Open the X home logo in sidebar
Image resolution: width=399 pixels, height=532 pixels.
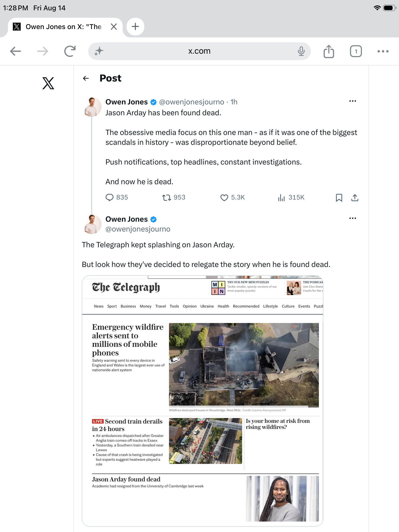pyautogui.click(x=48, y=83)
